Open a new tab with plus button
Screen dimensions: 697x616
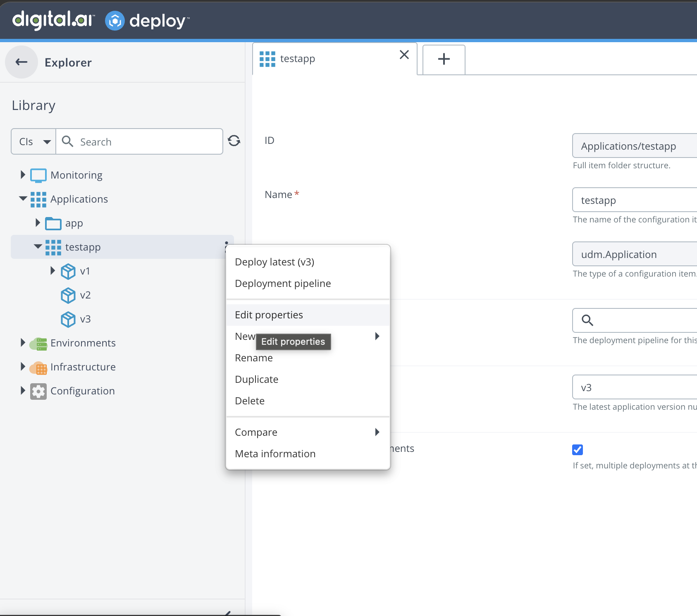click(444, 59)
